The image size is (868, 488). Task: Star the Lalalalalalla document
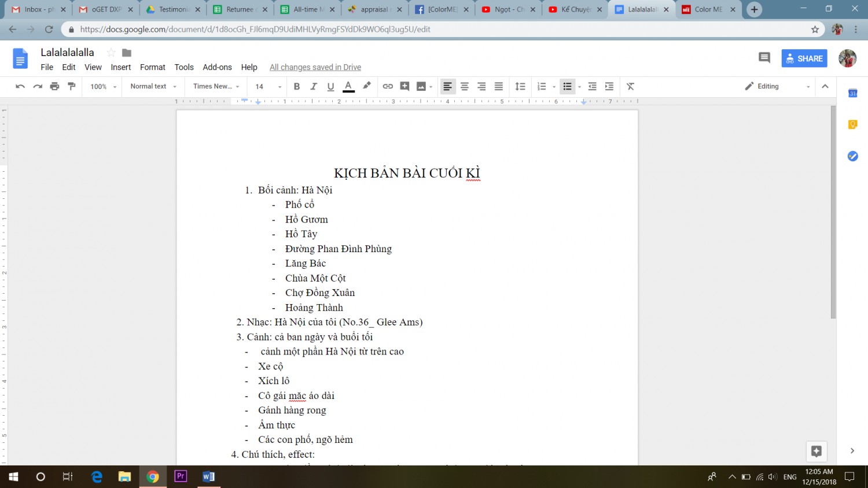click(x=111, y=53)
